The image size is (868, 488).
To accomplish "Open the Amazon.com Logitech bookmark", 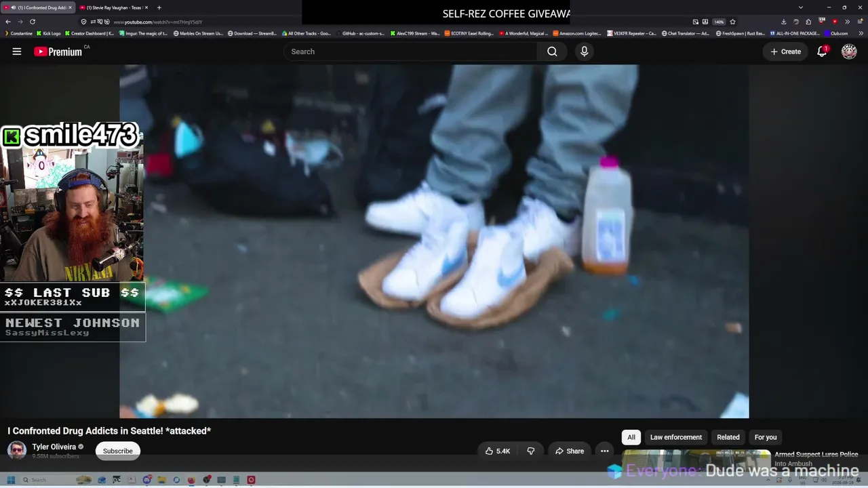I will (x=578, y=33).
